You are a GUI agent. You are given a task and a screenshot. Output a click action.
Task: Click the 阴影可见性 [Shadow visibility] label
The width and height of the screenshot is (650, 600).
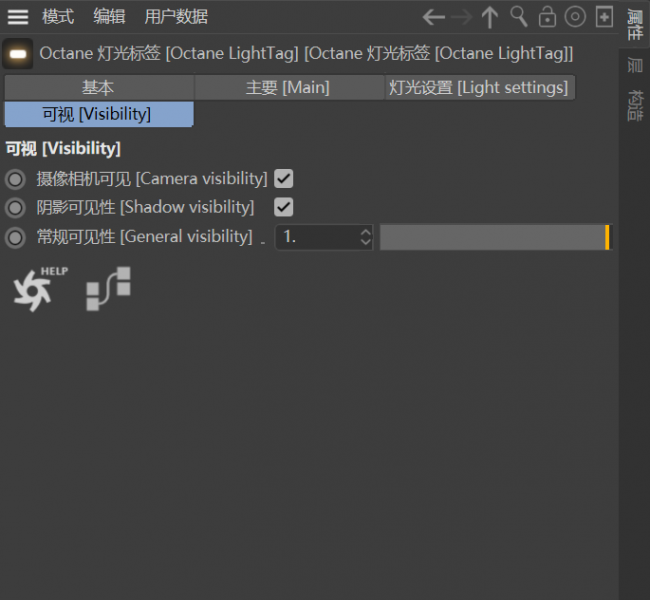click(x=146, y=207)
